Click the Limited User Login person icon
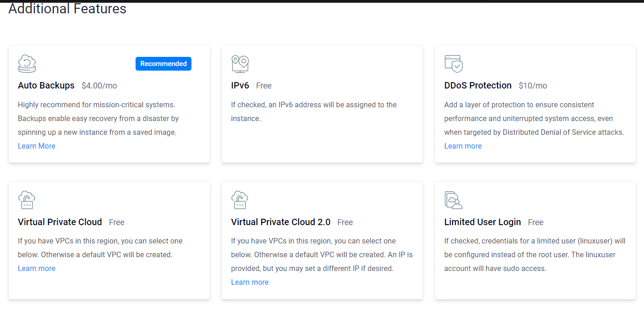Image resolution: width=644 pixels, height=315 pixels. pos(453,200)
